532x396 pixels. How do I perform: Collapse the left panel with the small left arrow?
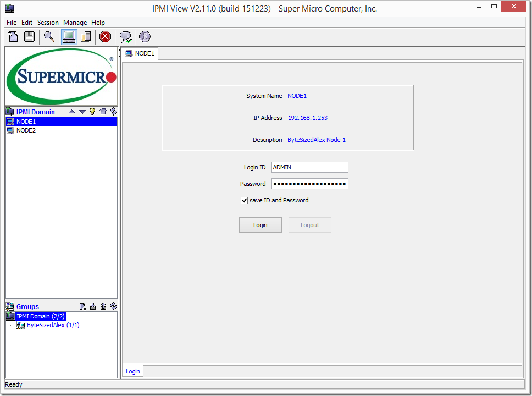click(119, 50)
